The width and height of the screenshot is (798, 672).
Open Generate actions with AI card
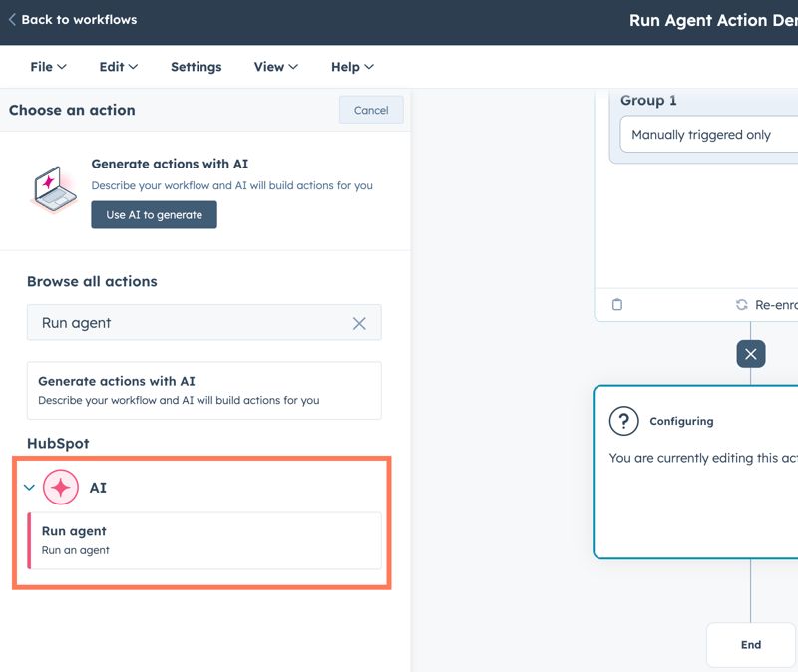tap(204, 390)
